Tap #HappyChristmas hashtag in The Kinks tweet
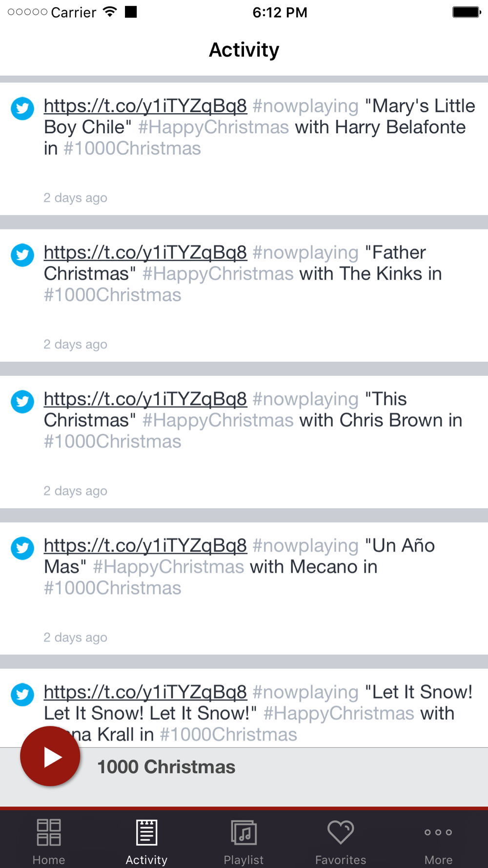The width and height of the screenshot is (488, 868). [218, 274]
